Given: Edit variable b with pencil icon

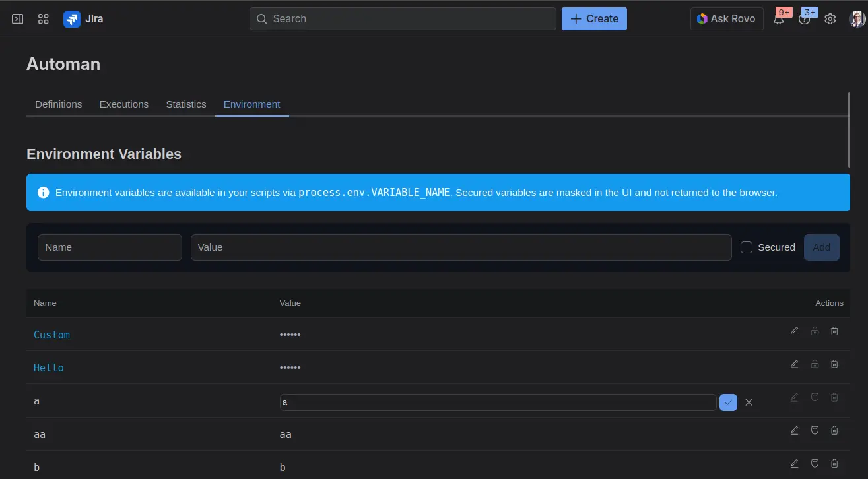Looking at the screenshot, I should [794, 463].
